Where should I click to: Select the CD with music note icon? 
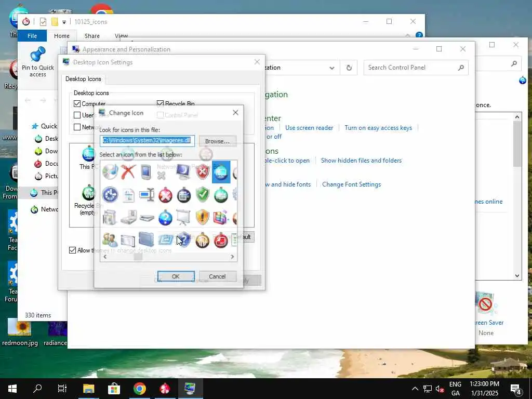pos(110,172)
